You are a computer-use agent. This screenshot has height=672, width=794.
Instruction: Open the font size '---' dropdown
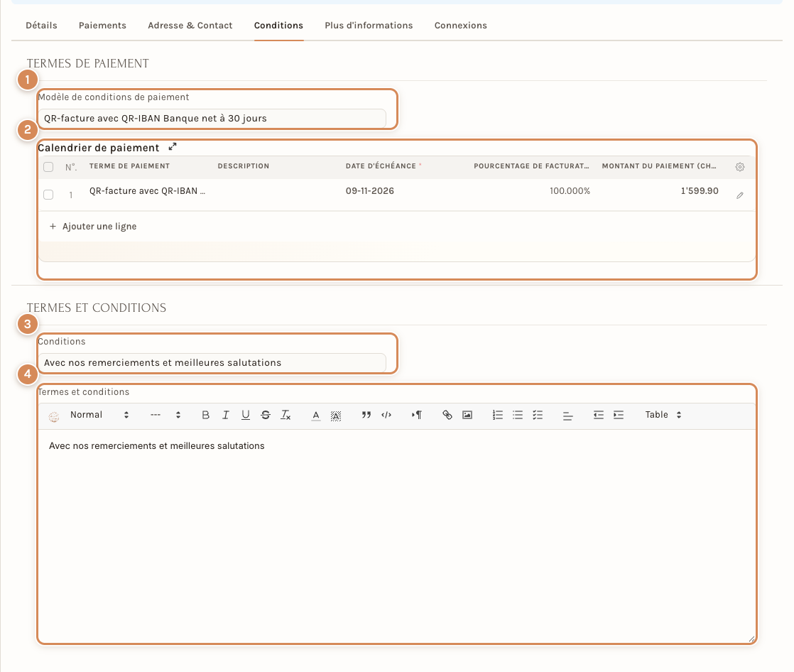tap(165, 415)
